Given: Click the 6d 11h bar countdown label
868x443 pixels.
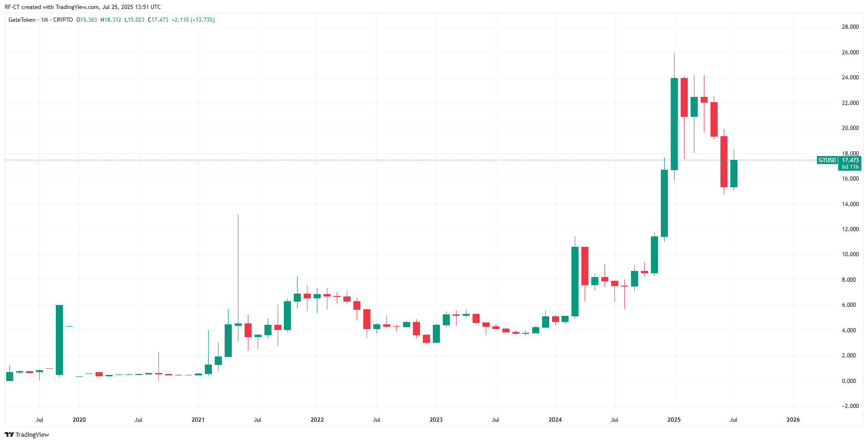Looking at the screenshot, I should pyautogui.click(x=850, y=167).
